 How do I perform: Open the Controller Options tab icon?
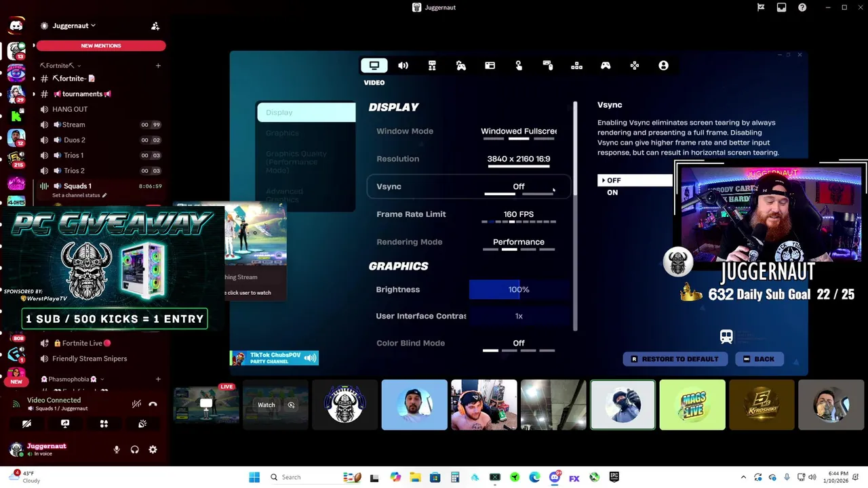coord(635,66)
